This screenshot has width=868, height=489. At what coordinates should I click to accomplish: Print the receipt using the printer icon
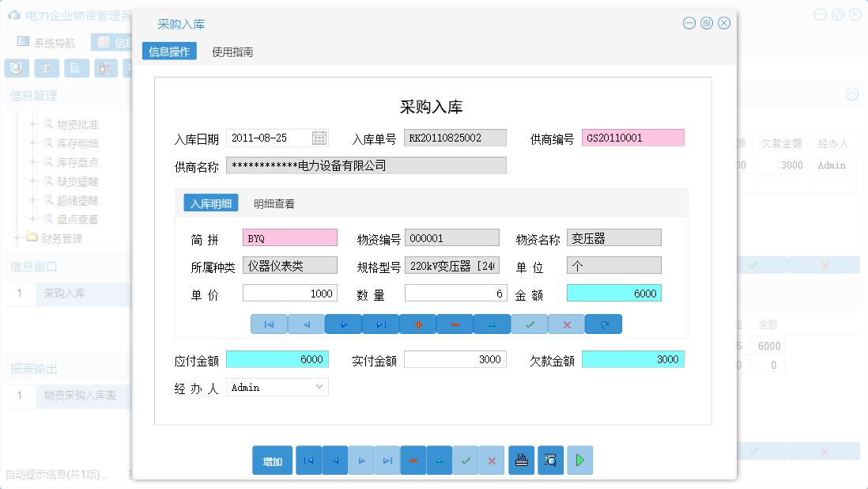pyautogui.click(x=521, y=460)
